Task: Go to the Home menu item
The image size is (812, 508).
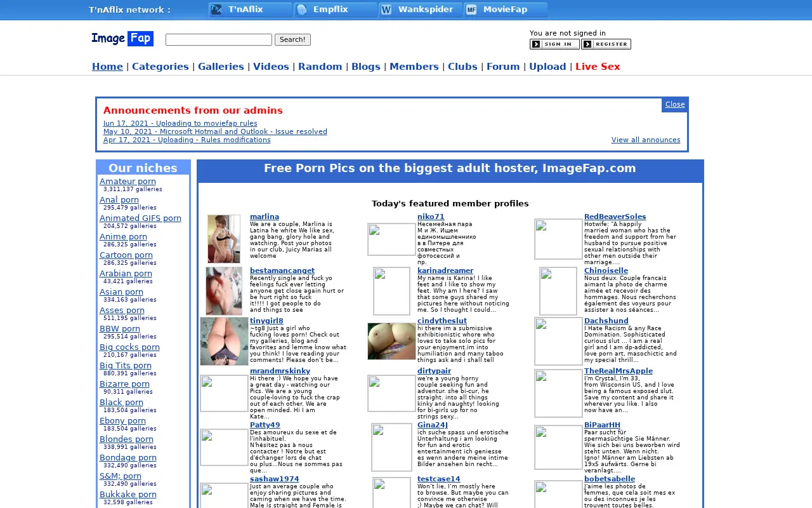Action: click(107, 67)
